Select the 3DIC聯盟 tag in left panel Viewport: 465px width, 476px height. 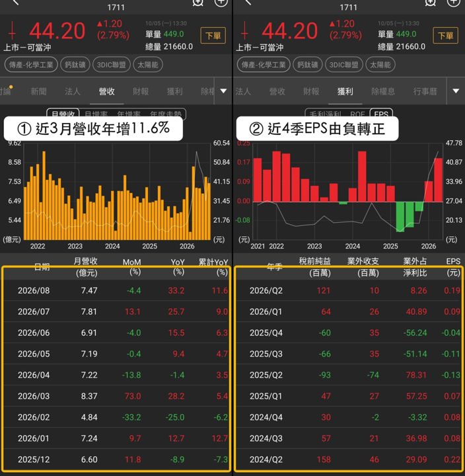(112, 65)
